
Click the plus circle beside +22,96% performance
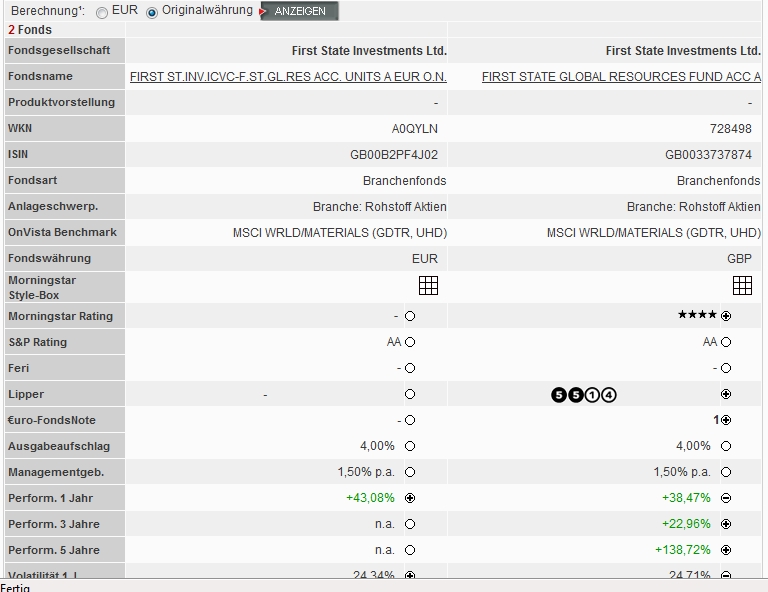coord(726,524)
